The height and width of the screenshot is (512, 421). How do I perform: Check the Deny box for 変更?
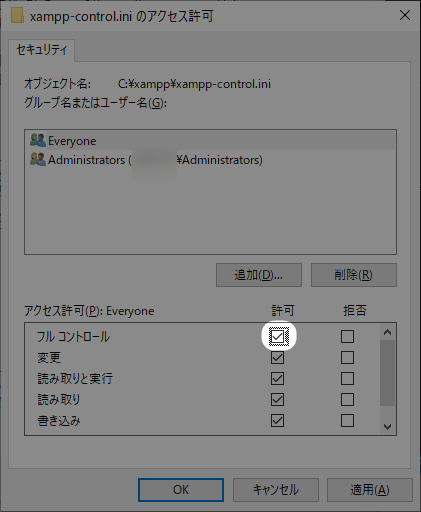click(347, 357)
